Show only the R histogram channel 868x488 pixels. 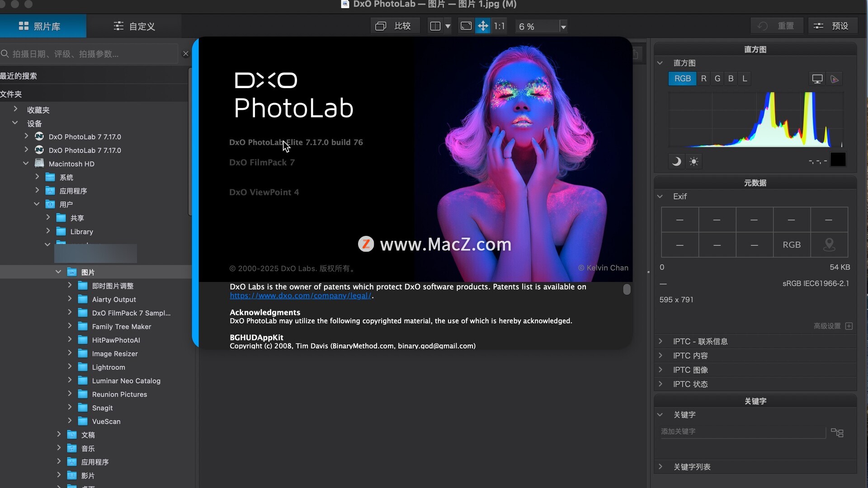click(703, 79)
